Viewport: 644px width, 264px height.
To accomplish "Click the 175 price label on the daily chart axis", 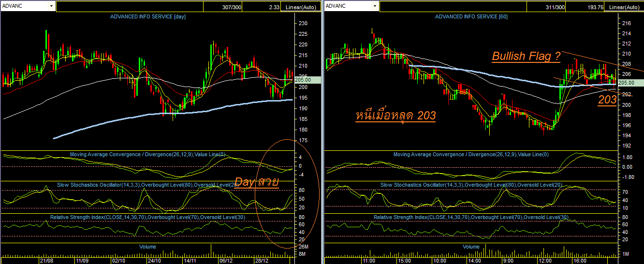I will pos(303,140).
